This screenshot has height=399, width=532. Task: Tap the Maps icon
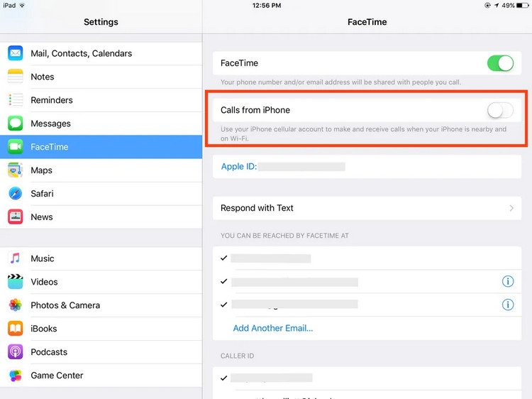click(16, 170)
